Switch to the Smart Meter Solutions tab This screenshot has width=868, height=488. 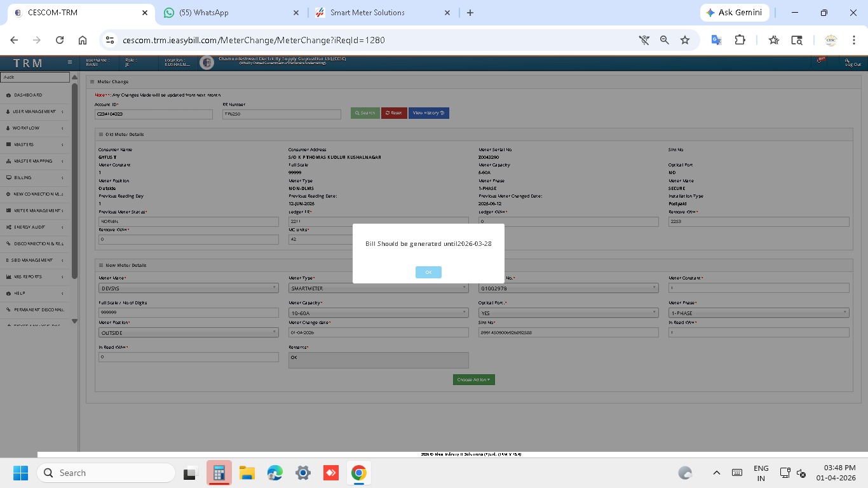click(x=381, y=13)
